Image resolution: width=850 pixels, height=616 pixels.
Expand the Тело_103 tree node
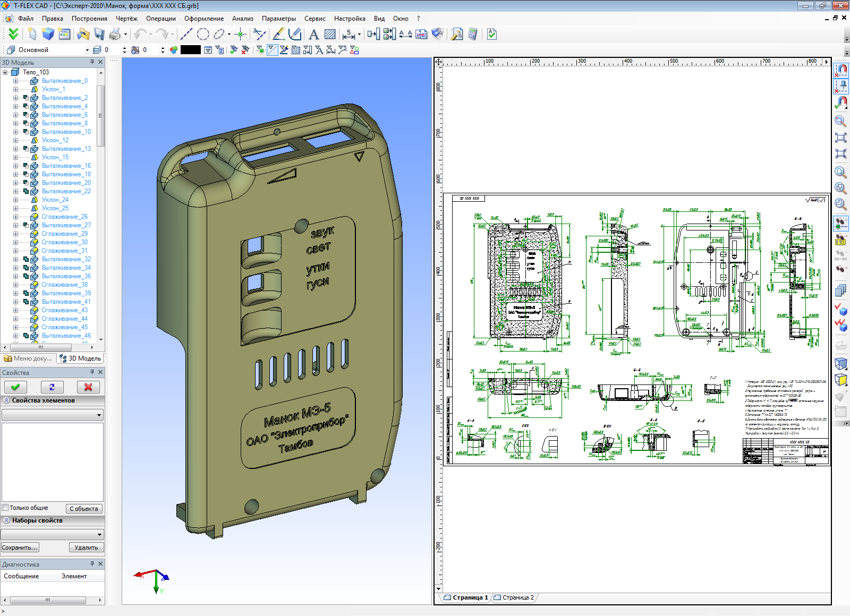point(5,72)
